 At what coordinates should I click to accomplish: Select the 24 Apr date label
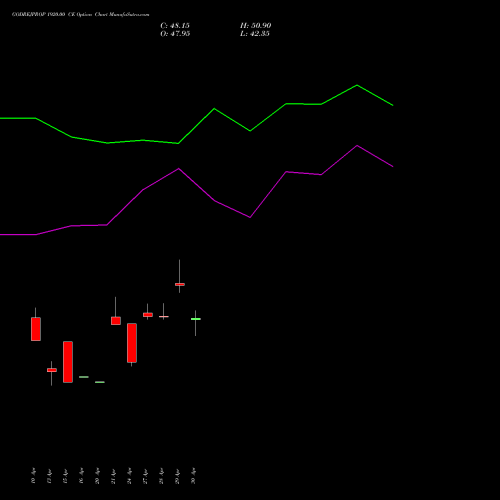pos(129,476)
